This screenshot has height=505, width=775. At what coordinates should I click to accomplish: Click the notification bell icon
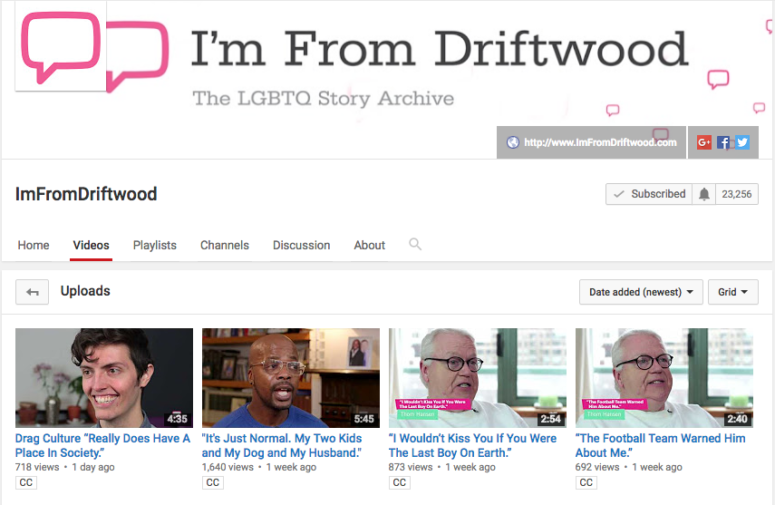pos(704,194)
